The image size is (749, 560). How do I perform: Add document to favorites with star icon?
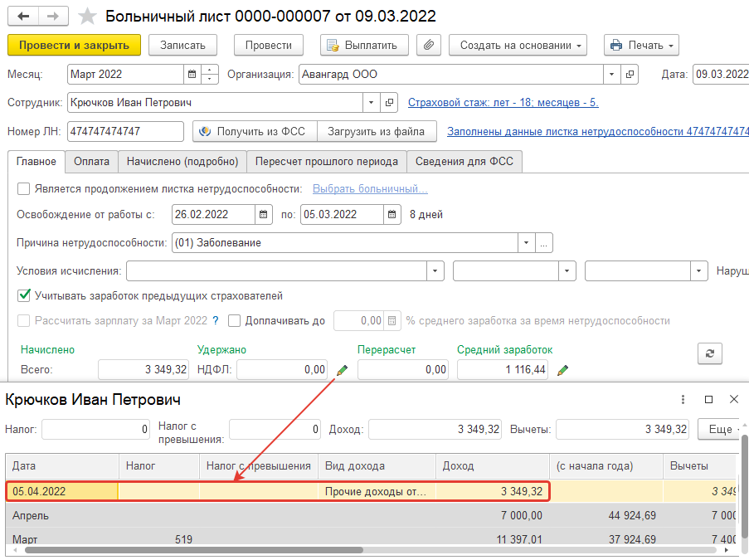click(86, 17)
